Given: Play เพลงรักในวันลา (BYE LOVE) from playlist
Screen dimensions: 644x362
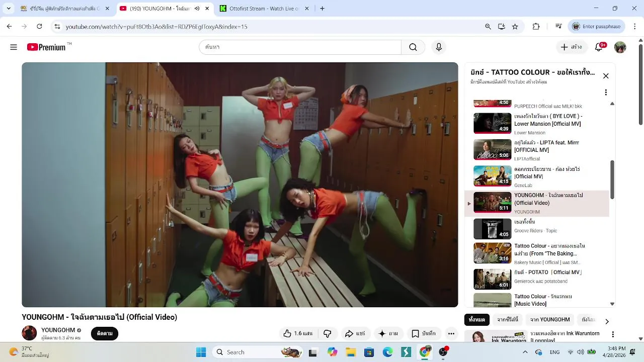Looking at the screenshot, I should point(537,124).
